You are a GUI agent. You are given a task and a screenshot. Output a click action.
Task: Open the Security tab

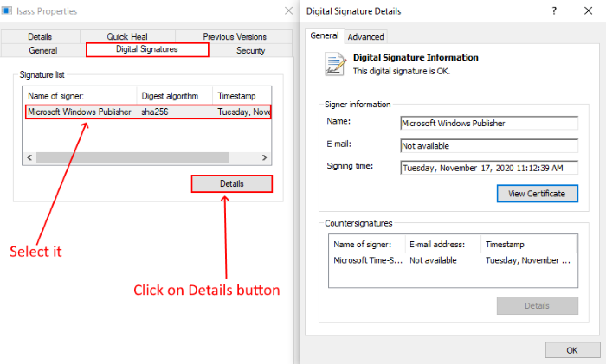(250, 50)
